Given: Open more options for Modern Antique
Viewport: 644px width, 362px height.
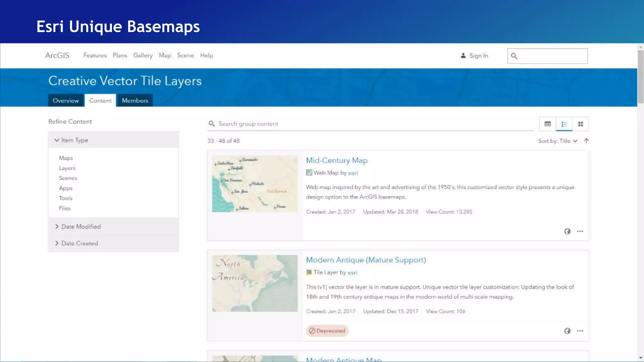Looking at the screenshot, I should (580, 331).
